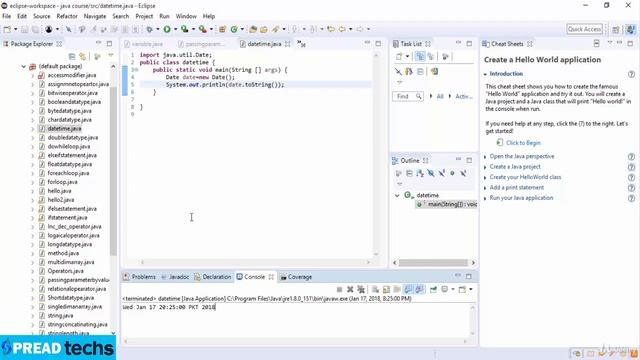Click the Open Console icon

click(462, 289)
